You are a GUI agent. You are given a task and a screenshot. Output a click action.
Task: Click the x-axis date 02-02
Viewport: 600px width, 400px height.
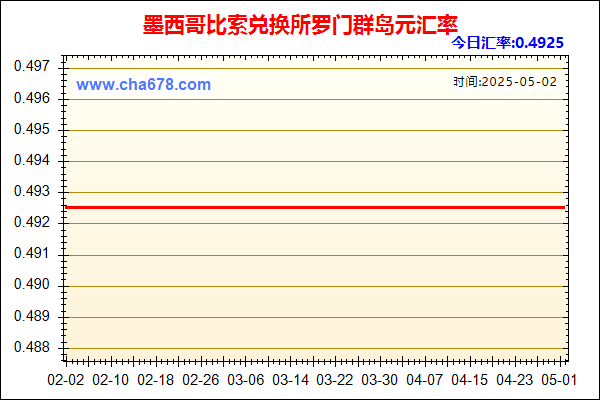(65, 380)
